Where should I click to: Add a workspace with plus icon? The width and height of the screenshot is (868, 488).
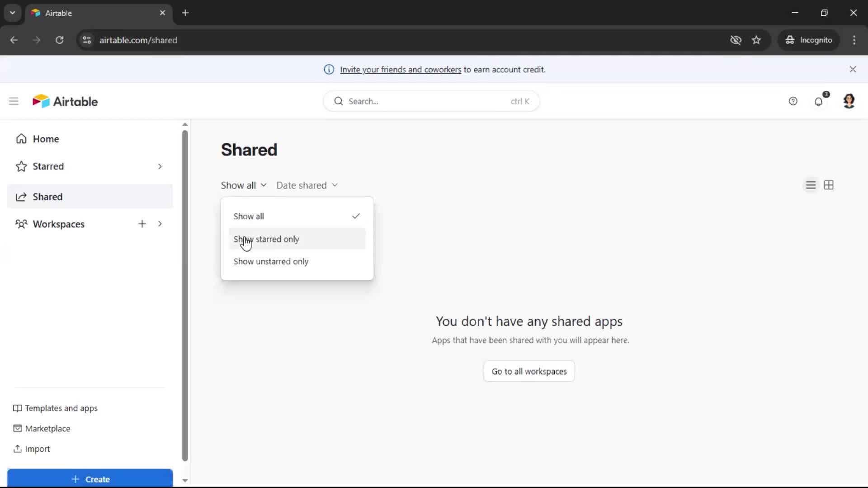click(x=142, y=224)
